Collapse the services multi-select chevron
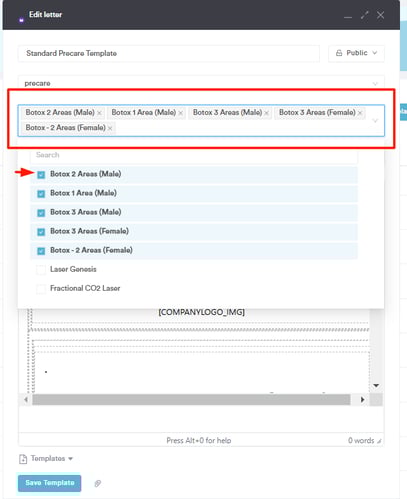The height and width of the screenshot is (499, 407). point(375,120)
